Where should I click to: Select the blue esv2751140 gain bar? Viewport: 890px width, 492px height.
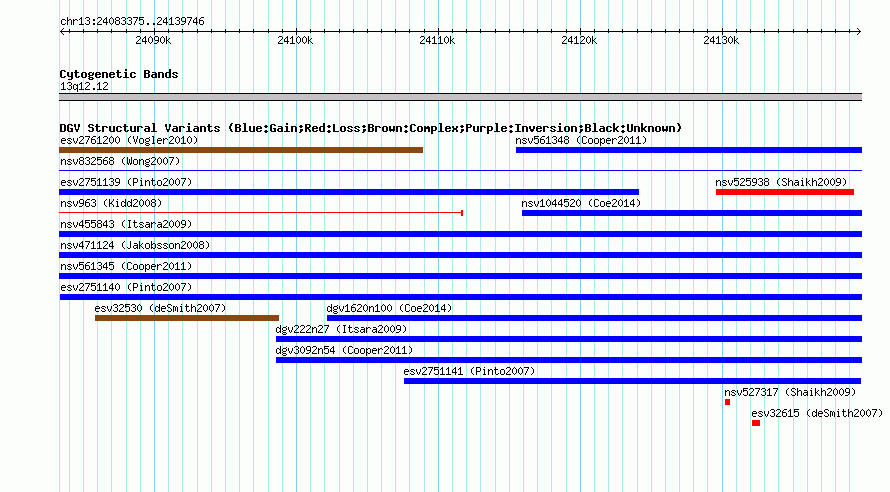[461, 297]
